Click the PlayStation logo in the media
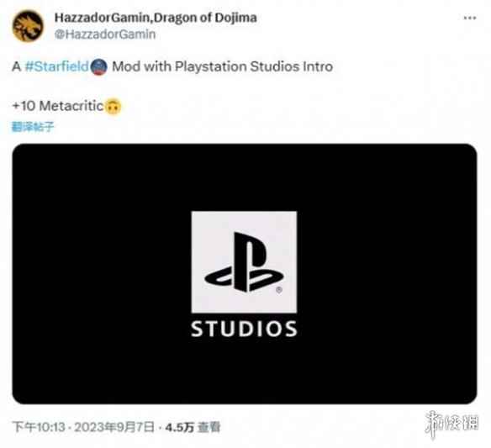This screenshot has height=448, width=491. (244, 262)
